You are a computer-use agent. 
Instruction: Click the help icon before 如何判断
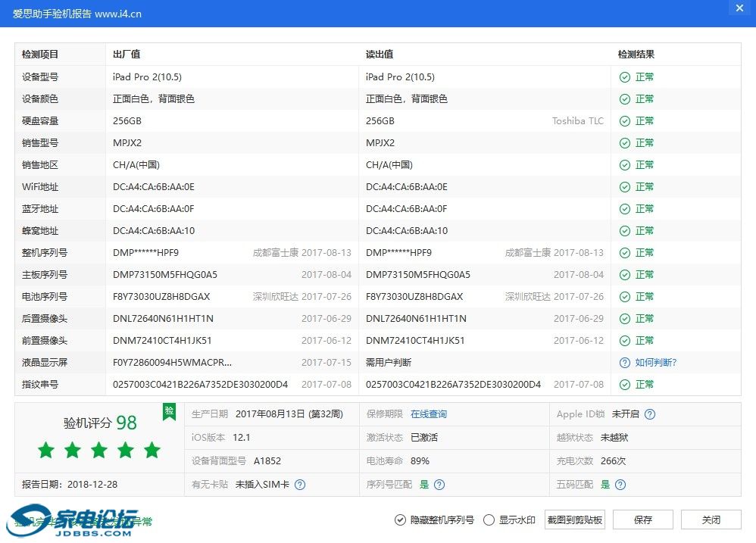[625, 363]
